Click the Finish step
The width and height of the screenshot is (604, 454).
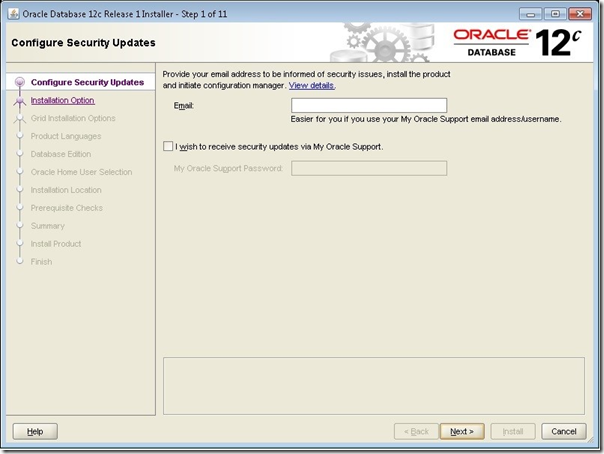[41, 261]
